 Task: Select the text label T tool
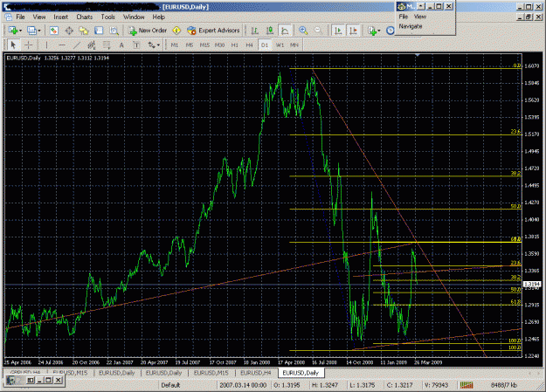pos(136,45)
